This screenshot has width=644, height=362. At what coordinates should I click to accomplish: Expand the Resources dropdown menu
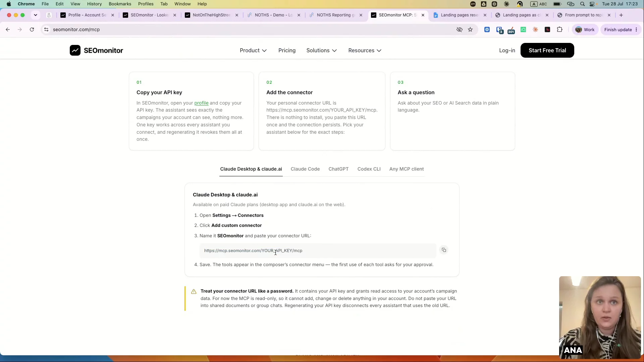coord(365,50)
